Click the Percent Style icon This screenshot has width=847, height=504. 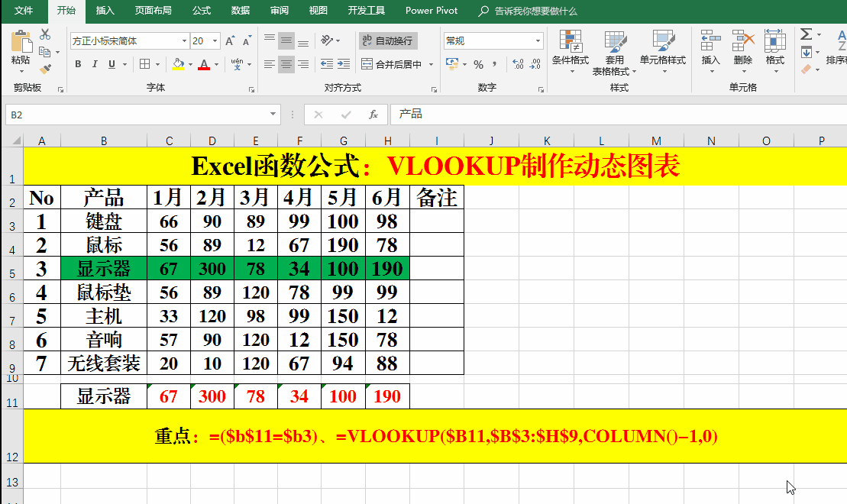pos(478,64)
